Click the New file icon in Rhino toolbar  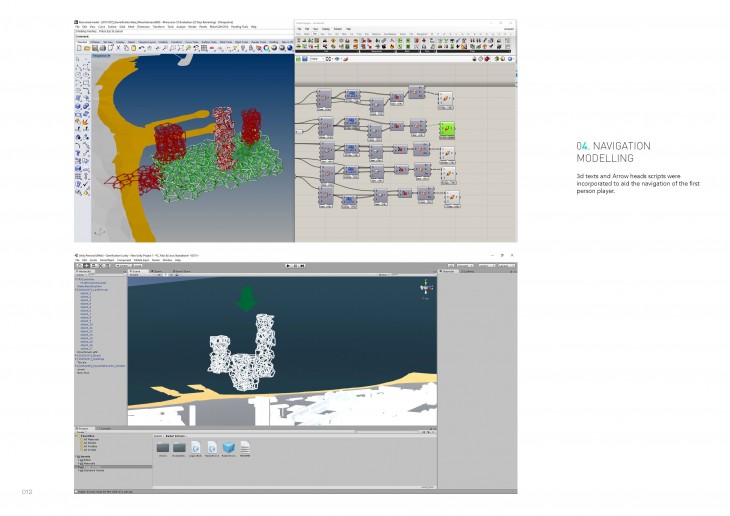[x=78, y=49]
